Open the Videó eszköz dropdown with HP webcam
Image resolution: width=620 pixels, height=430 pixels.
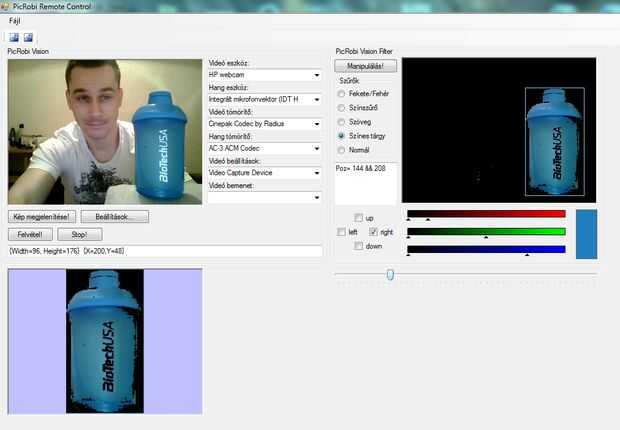(x=265, y=75)
